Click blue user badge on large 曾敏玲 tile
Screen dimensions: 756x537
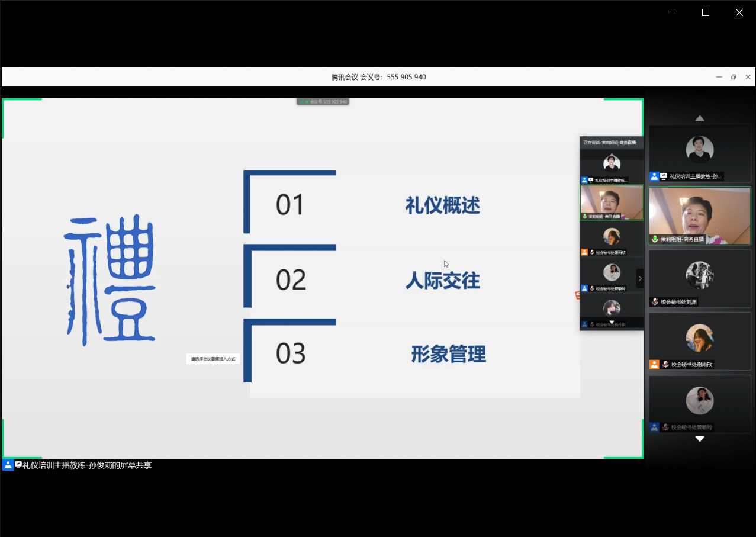[x=654, y=427]
